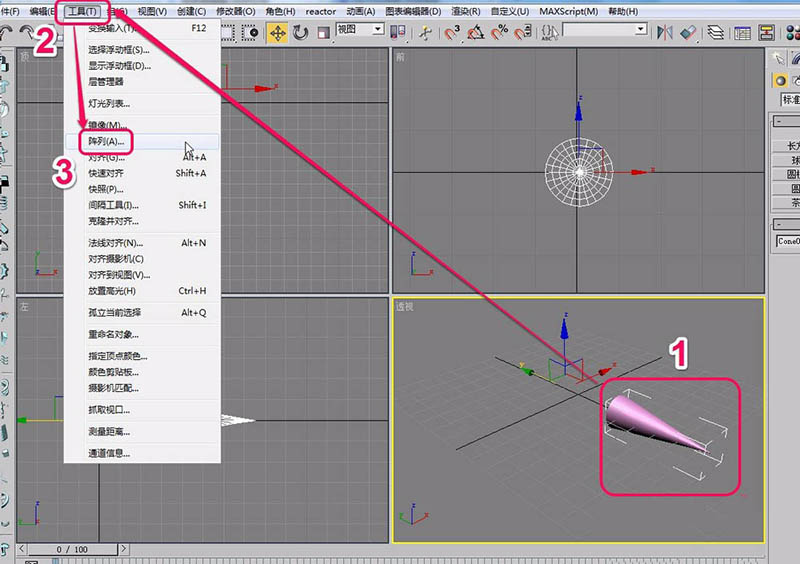Click the Rotate tool icon
The height and width of the screenshot is (564, 800).
(x=302, y=32)
